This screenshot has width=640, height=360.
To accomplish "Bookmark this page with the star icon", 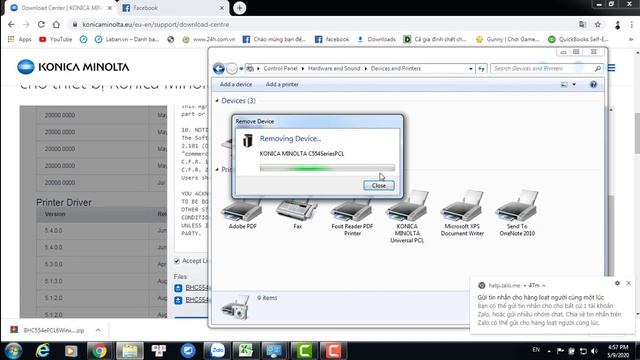I will 598,24.
